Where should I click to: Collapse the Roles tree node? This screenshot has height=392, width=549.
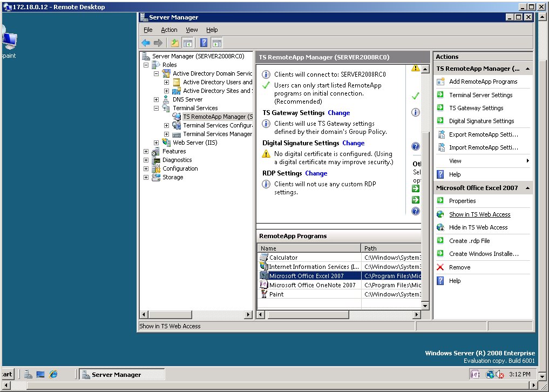point(146,65)
